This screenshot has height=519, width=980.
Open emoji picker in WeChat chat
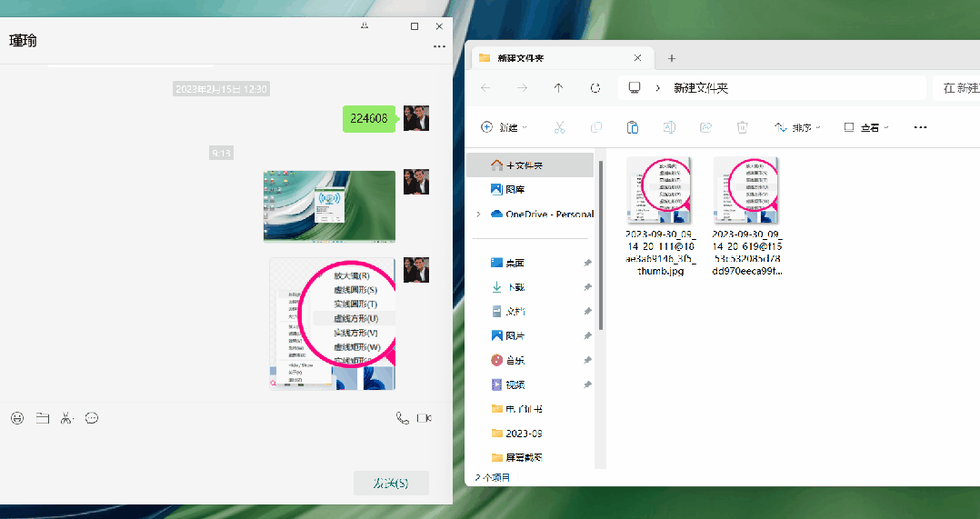[x=17, y=418]
